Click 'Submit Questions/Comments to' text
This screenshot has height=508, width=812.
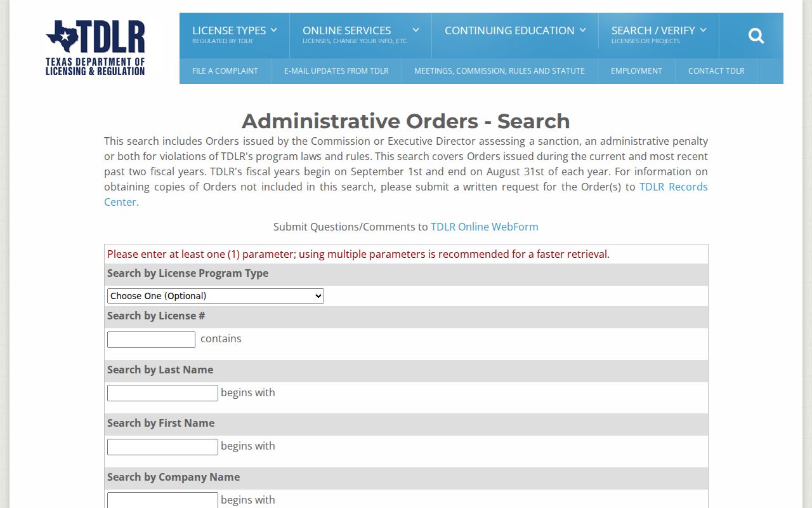pos(351,227)
